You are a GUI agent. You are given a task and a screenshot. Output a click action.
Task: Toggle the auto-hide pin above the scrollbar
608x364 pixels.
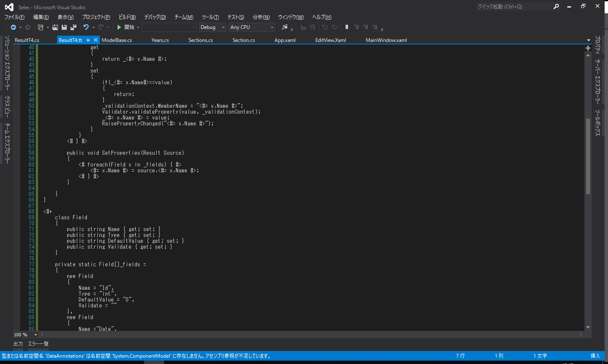[x=588, y=48]
